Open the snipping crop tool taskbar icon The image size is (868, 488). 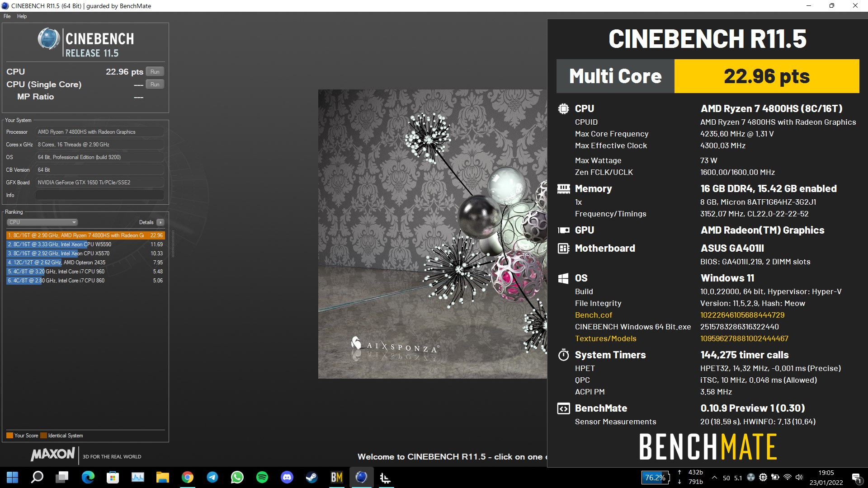(x=386, y=477)
